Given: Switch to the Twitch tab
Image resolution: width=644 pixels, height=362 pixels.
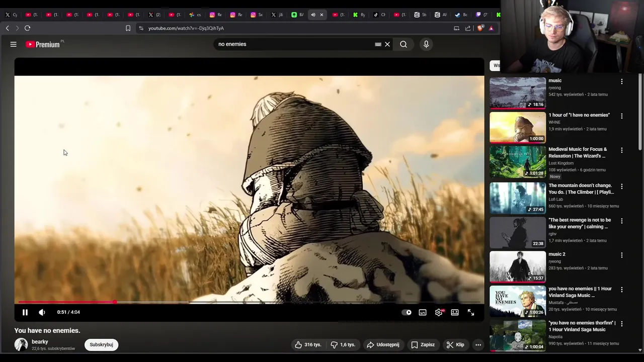Looking at the screenshot, I should pyautogui.click(x=481, y=15).
